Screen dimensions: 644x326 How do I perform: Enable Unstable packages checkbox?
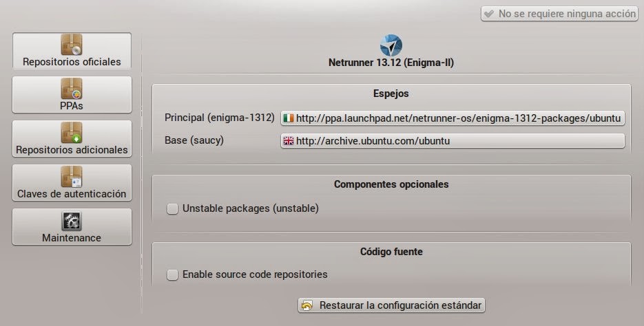(172, 208)
